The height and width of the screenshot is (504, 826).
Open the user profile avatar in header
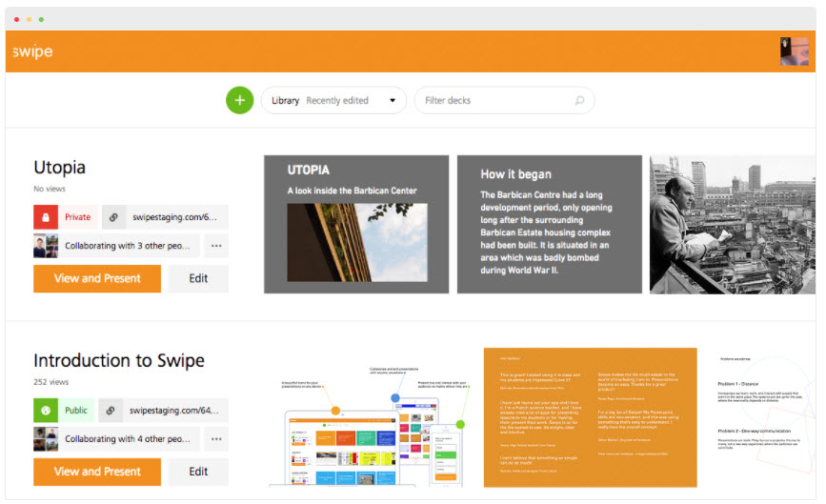[x=794, y=51]
